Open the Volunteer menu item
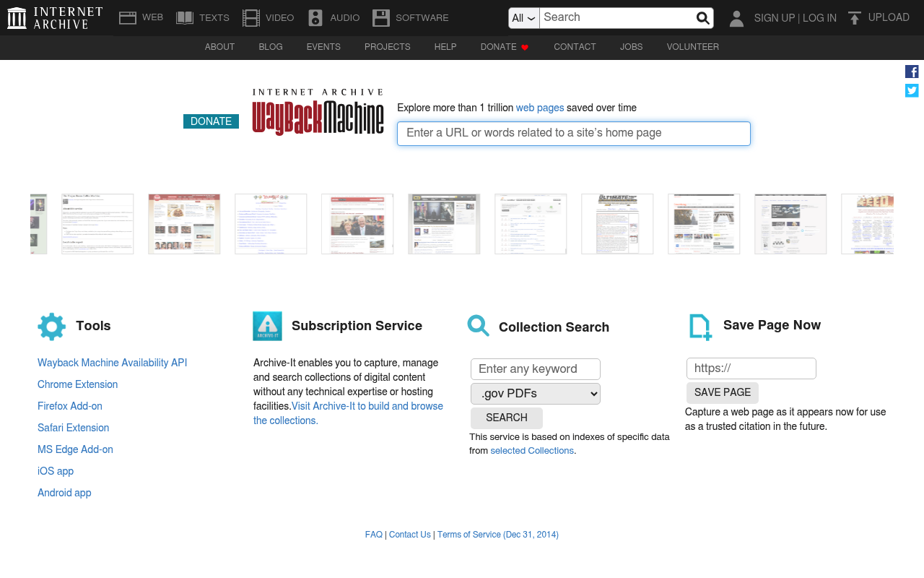 click(x=693, y=47)
